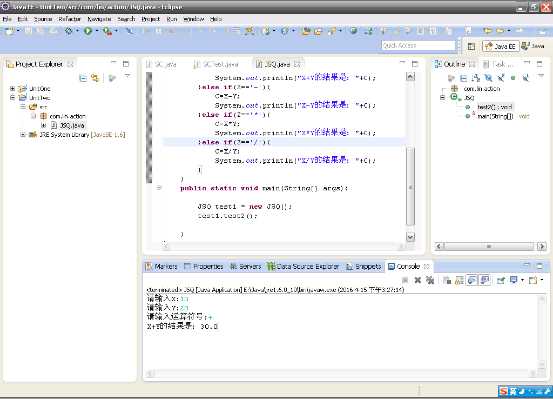
Task: Click the editor scrollbar up arrow
Action: point(410,77)
